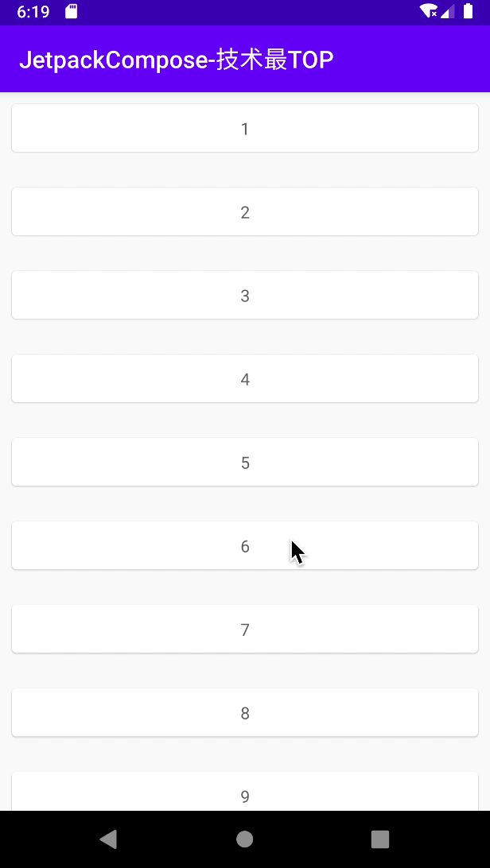
Task: Select list card number 1
Action: tap(245, 128)
